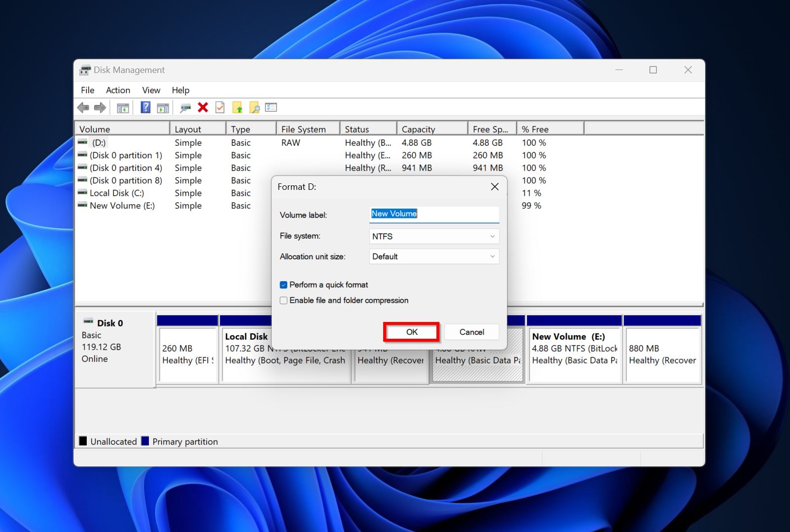Click the Forward arrow toolbar icon

[100, 107]
